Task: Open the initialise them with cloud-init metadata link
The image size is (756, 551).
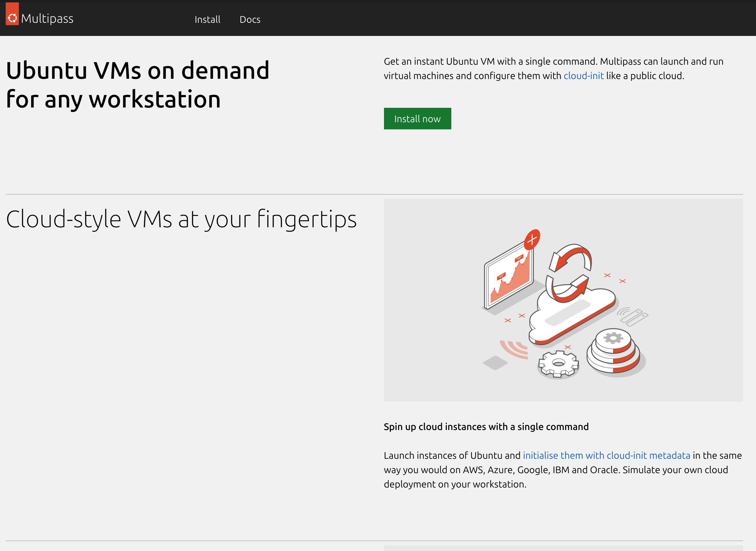Action: point(606,455)
